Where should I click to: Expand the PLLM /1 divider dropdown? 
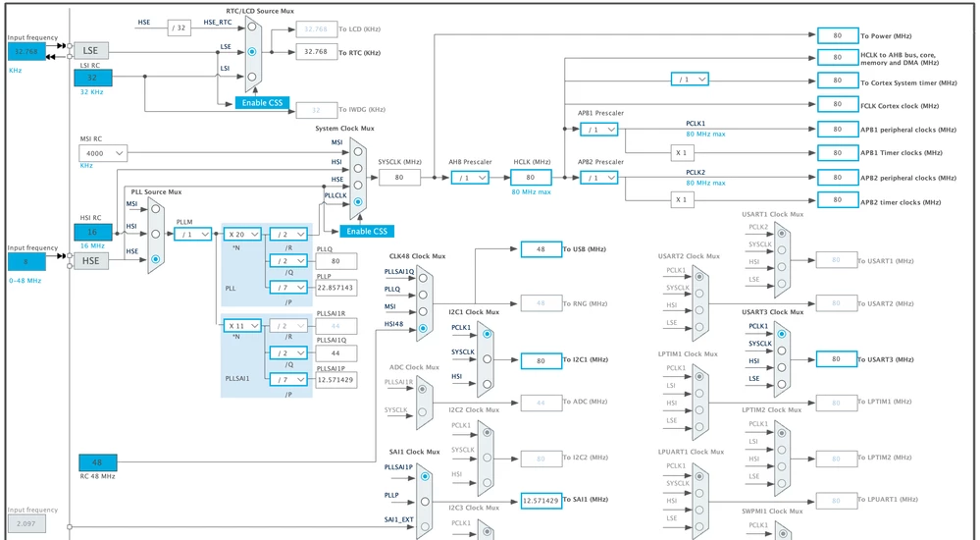tap(192, 234)
